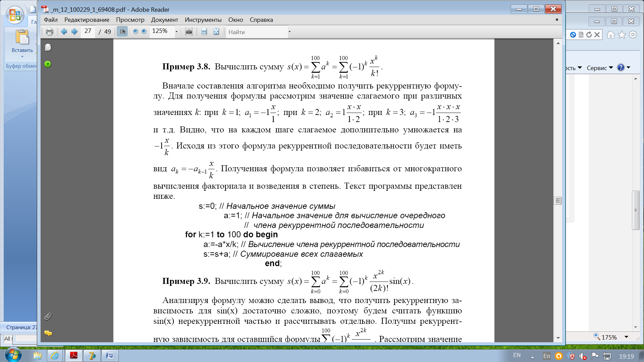Click the muted volume tray icon
Image resolution: width=644 pixels, height=362 pixels.
(x=583, y=356)
